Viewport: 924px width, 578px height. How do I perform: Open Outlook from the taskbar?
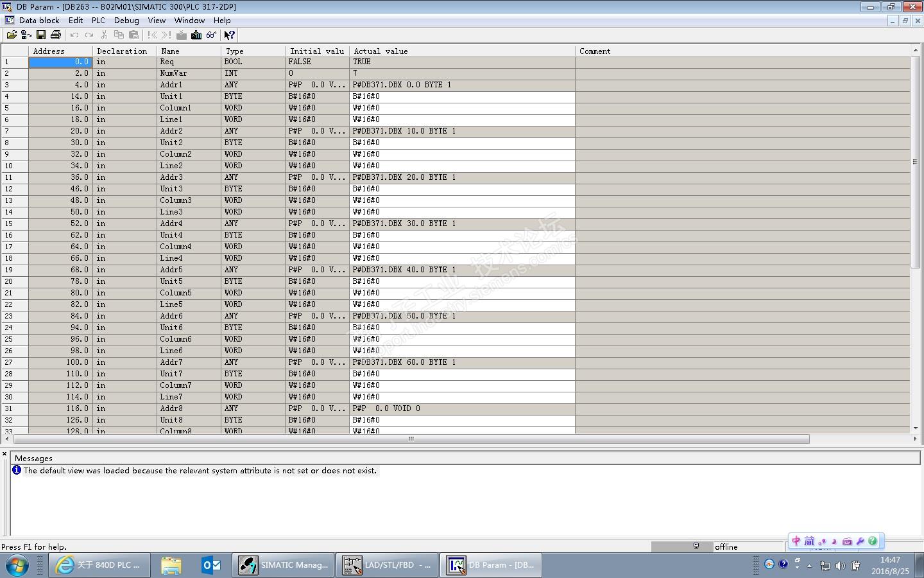[x=211, y=565]
